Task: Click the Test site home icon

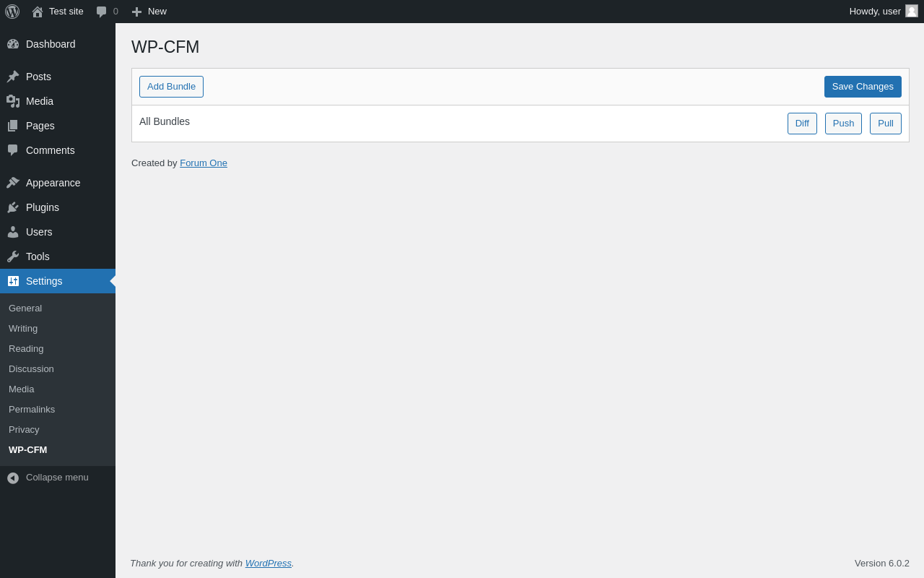Action: (38, 12)
